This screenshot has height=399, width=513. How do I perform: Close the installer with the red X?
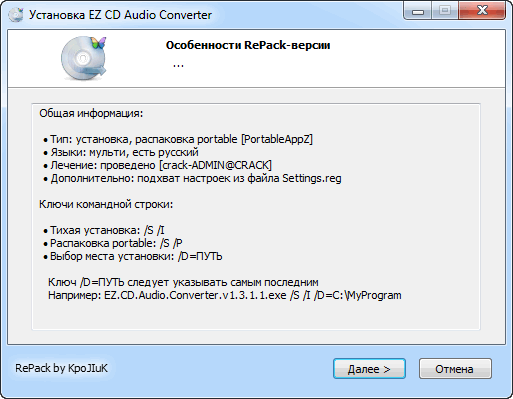point(482,11)
